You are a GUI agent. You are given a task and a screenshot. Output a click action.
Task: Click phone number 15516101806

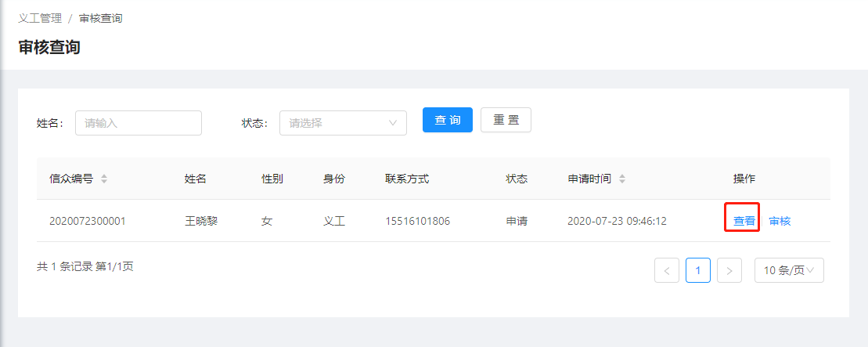pos(418,221)
